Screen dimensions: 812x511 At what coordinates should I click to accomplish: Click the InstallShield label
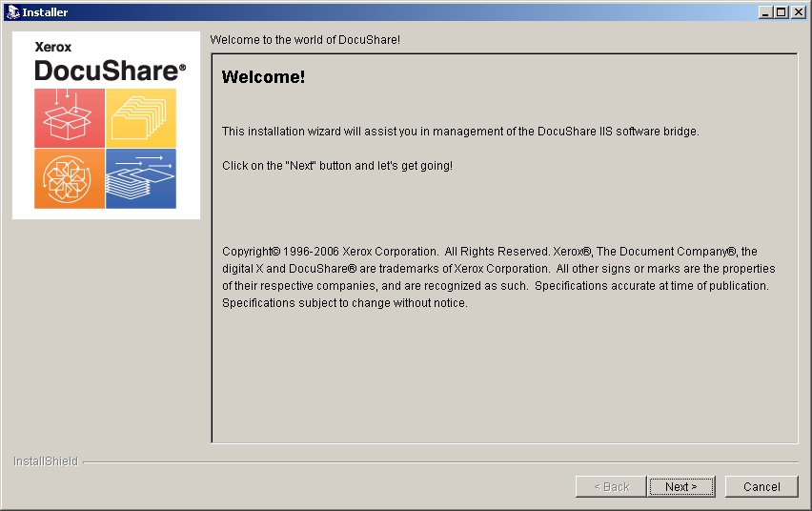click(x=46, y=461)
